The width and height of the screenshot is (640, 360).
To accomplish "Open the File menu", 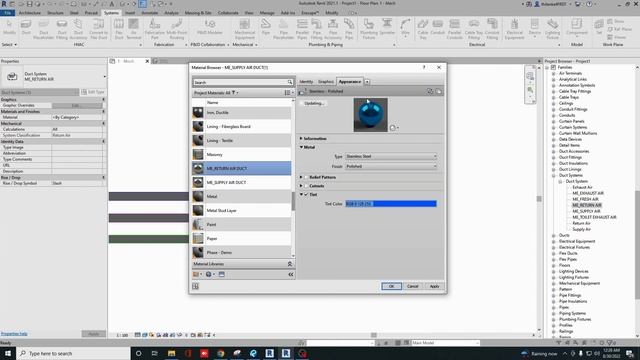I will (8, 13).
